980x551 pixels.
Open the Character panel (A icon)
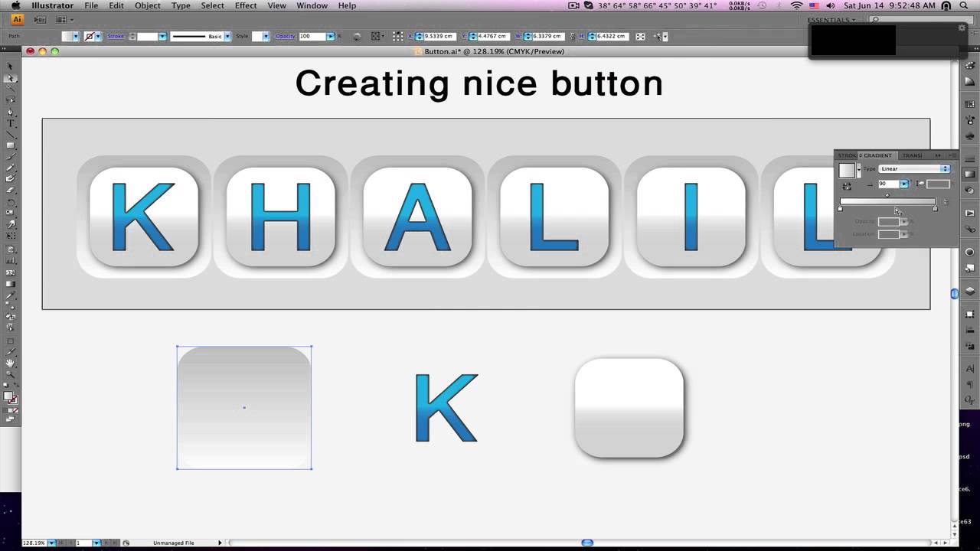tap(969, 369)
